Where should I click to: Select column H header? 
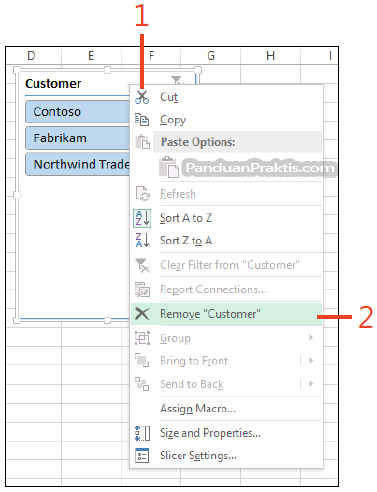(270, 55)
